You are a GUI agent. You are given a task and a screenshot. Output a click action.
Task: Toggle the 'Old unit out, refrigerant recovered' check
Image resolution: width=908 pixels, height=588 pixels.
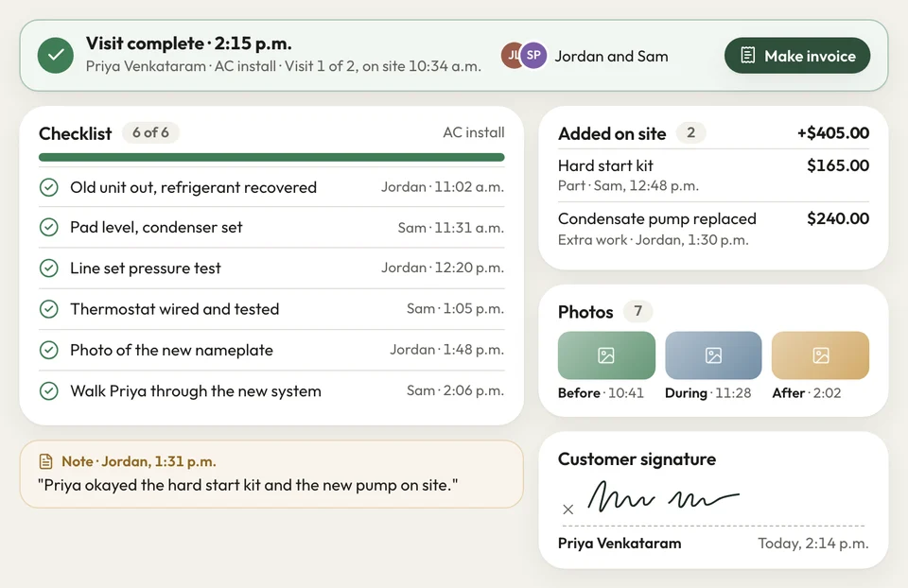[x=48, y=187]
